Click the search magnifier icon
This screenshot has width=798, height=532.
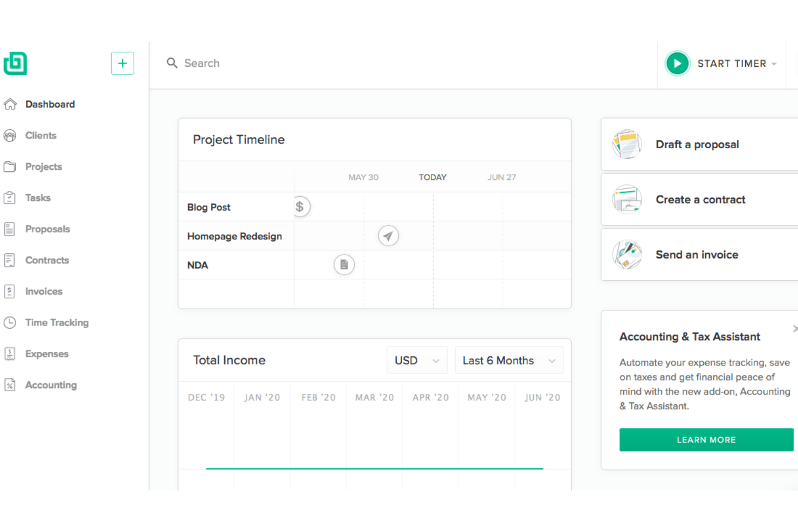click(x=172, y=63)
